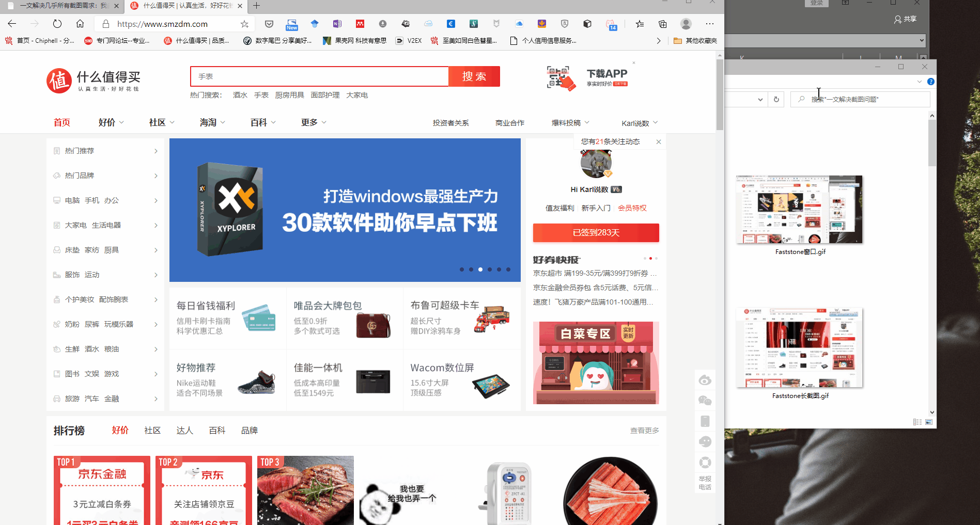Select the 达人 ranking tab
The image size is (980, 525).
pyautogui.click(x=184, y=431)
